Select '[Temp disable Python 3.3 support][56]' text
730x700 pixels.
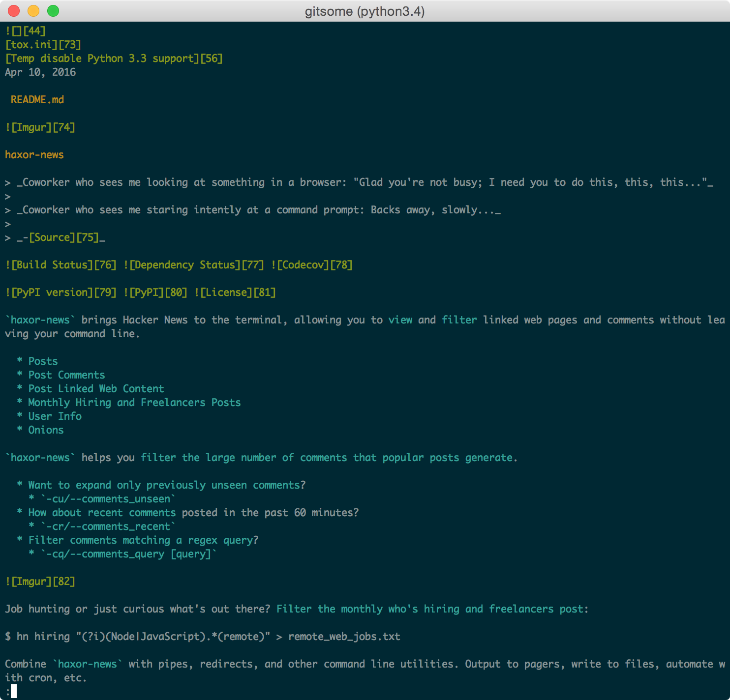point(114,58)
